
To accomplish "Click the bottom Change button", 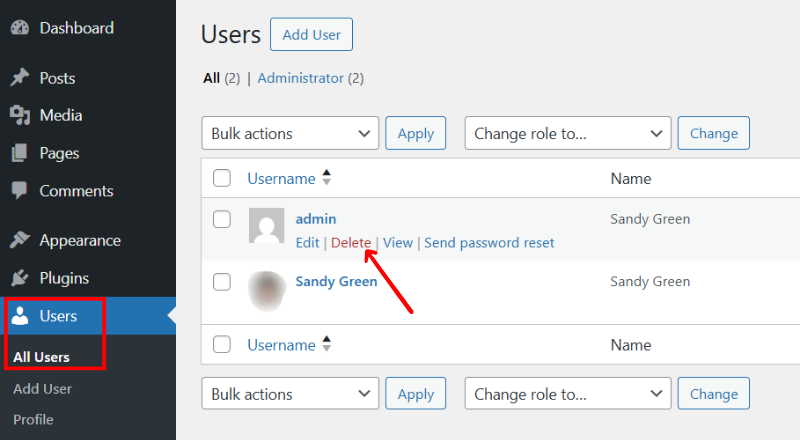I will (x=714, y=394).
